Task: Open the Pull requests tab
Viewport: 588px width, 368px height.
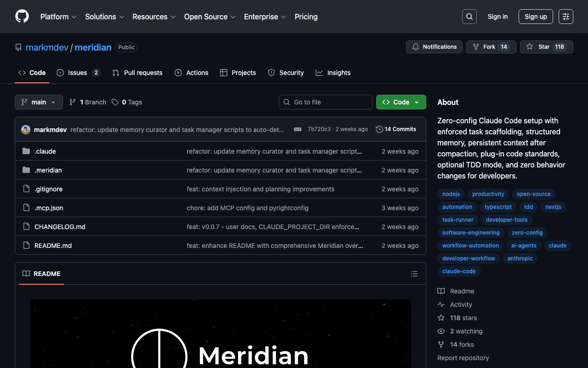Action: pos(137,73)
